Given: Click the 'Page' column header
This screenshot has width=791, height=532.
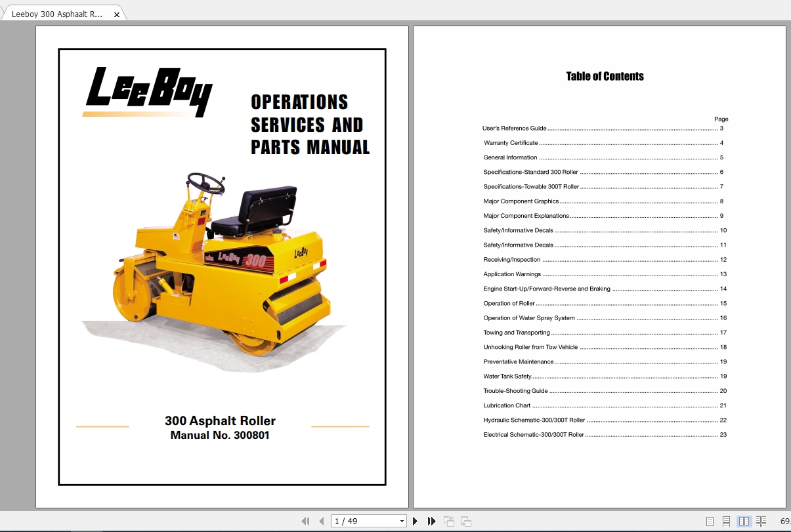Looking at the screenshot, I should (x=721, y=119).
